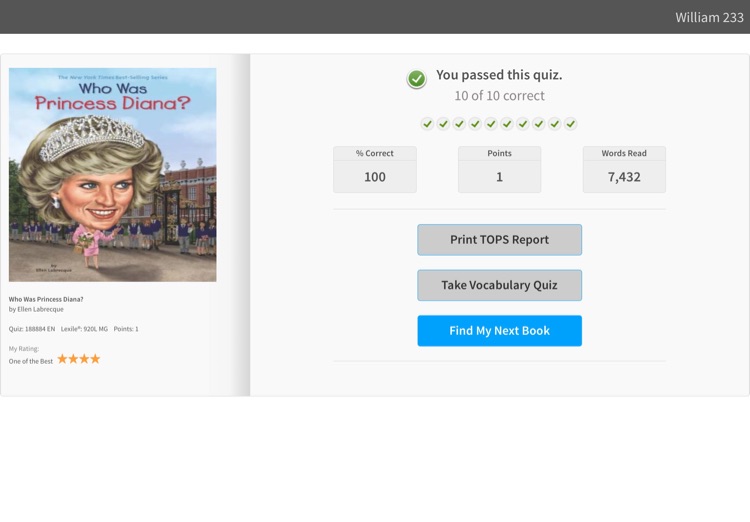Click the % Correct 100 box
Image resolution: width=750 pixels, height=522 pixels.
[x=375, y=169]
